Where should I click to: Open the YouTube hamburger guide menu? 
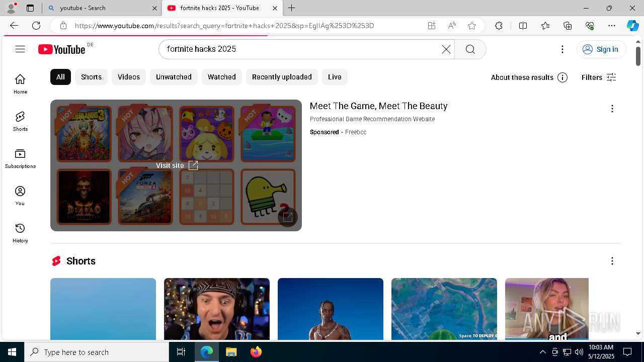(20, 49)
